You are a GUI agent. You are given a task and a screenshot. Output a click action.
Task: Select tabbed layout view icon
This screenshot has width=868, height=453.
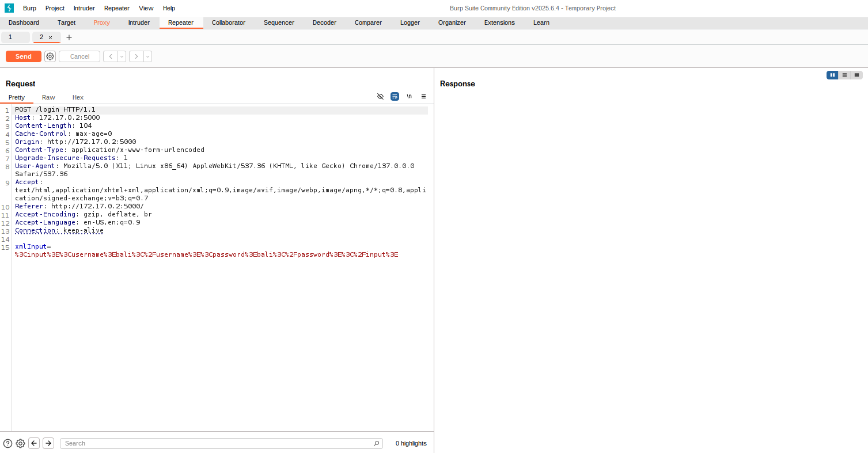(x=857, y=75)
